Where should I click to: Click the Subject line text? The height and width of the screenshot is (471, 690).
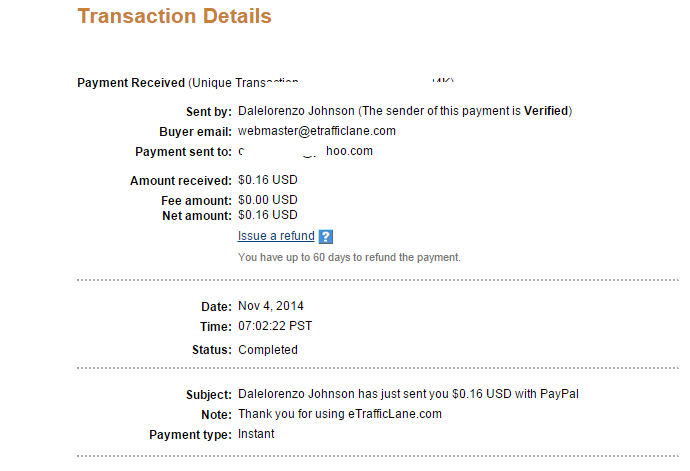tap(408, 394)
